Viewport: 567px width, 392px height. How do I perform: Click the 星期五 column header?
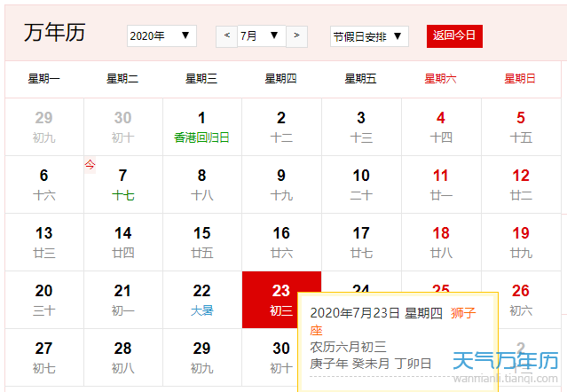(360, 78)
